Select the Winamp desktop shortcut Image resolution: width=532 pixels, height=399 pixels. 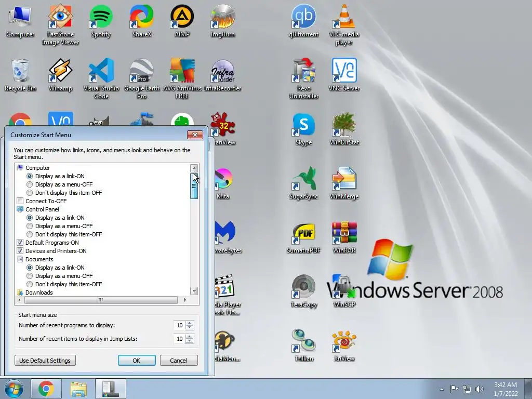click(x=60, y=75)
